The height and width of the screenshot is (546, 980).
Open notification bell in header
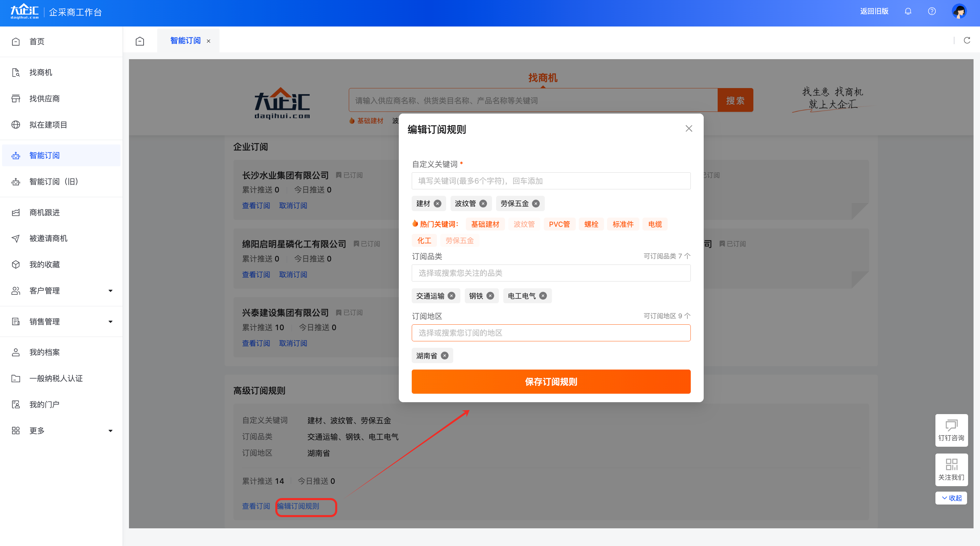click(x=908, y=11)
